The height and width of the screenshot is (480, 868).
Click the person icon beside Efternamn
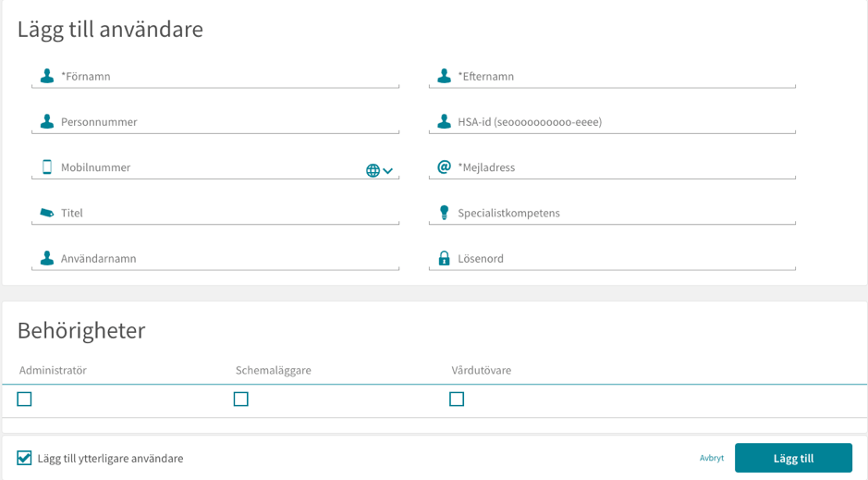point(444,76)
